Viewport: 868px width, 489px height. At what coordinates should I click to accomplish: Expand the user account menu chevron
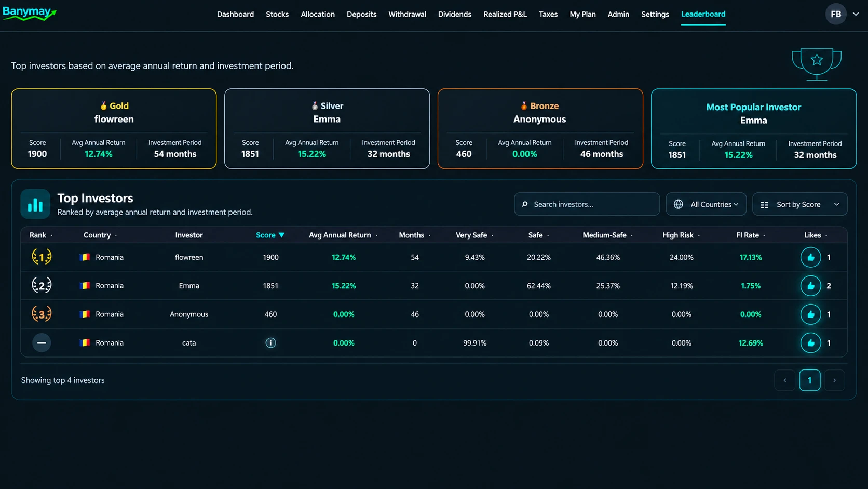[x=856, y=14]
